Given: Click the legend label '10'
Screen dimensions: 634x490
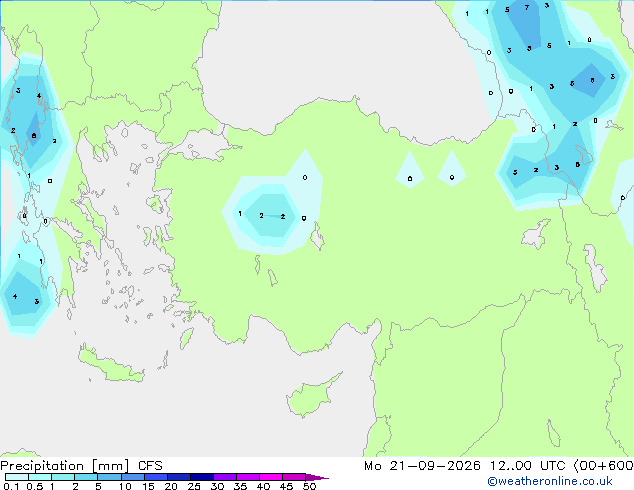Looking at the screenshot, I should (x=125, y=486).
